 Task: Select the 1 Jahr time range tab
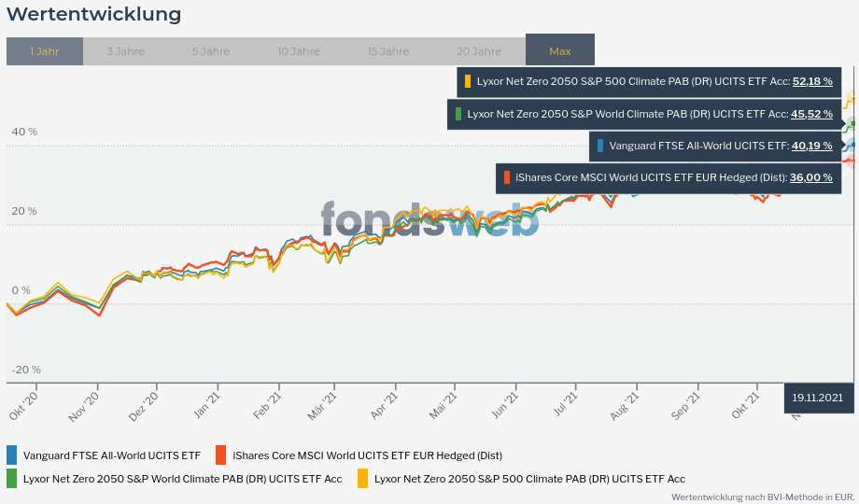click(44, 51)
